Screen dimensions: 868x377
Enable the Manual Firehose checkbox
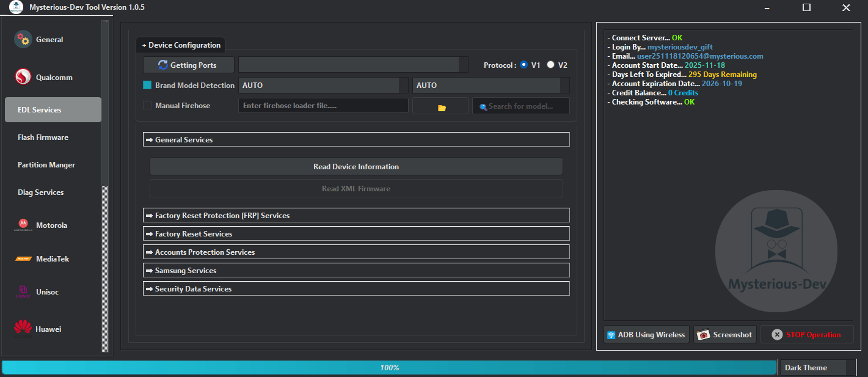[x=147, y=105]
